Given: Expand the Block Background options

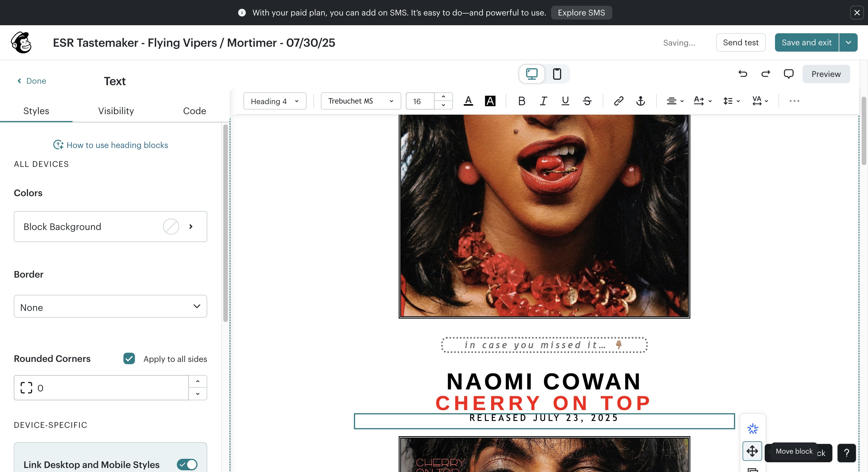Looking at the screenshot, I should 191,227.
